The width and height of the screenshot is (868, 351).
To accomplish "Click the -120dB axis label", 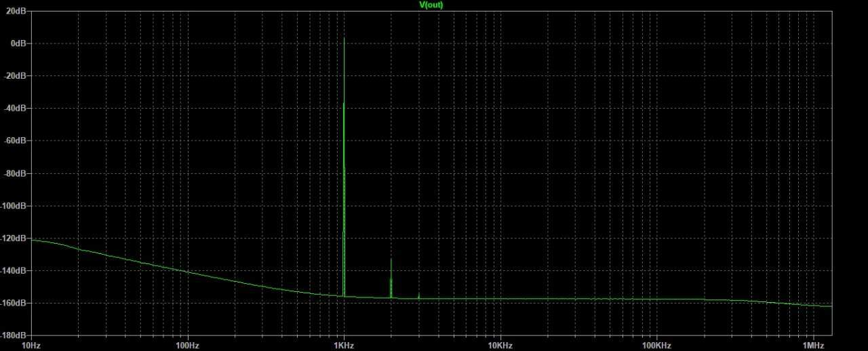I will [x=14, y=239].
